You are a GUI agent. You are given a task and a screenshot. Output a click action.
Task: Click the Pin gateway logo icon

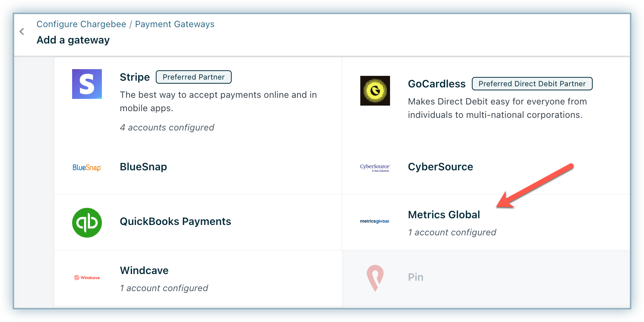[375, 278]
